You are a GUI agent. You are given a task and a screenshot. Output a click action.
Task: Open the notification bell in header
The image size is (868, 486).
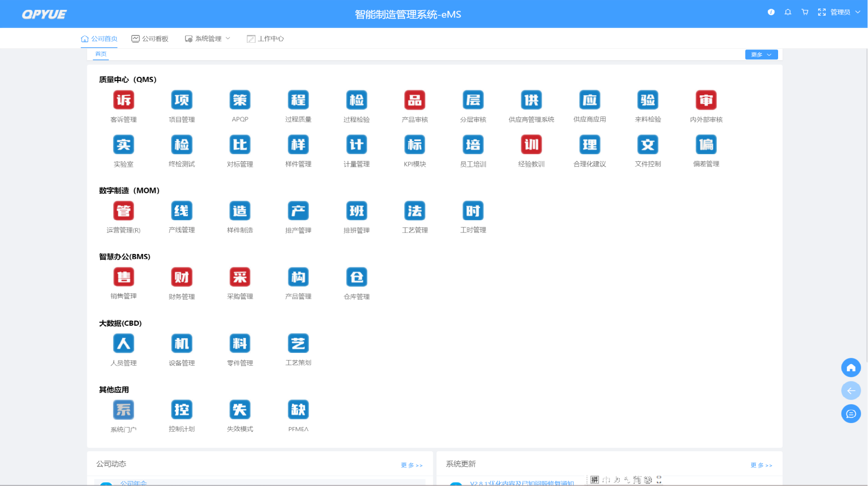788,12
